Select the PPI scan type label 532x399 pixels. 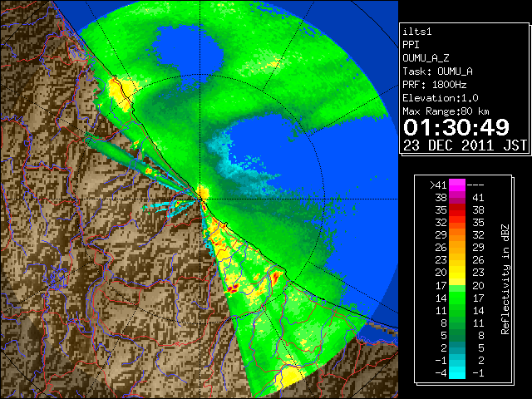tap(411, 45)
